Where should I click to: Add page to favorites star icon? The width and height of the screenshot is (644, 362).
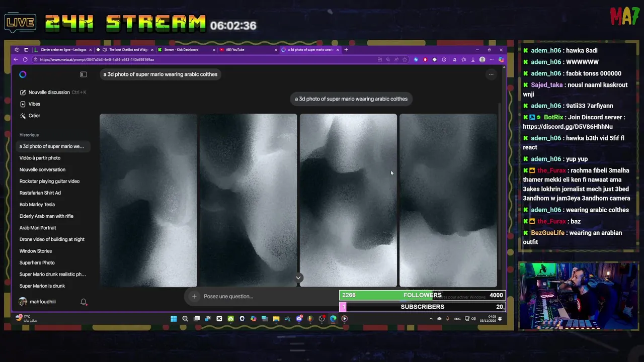(x=405, y=59)
